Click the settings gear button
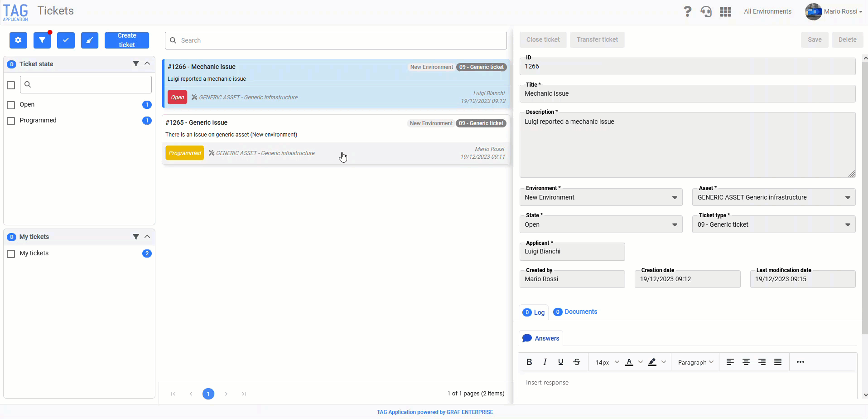 18,40
